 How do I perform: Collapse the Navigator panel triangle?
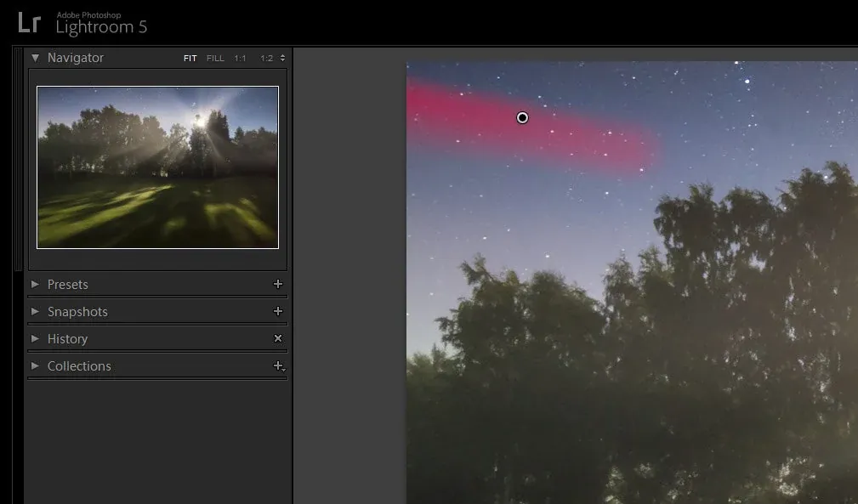[x=35, y=58]
